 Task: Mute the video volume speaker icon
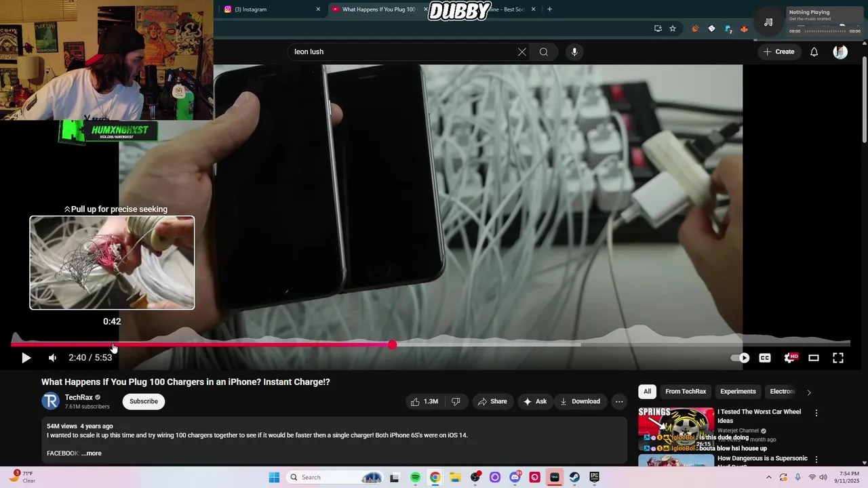click(x=52, y=358)
